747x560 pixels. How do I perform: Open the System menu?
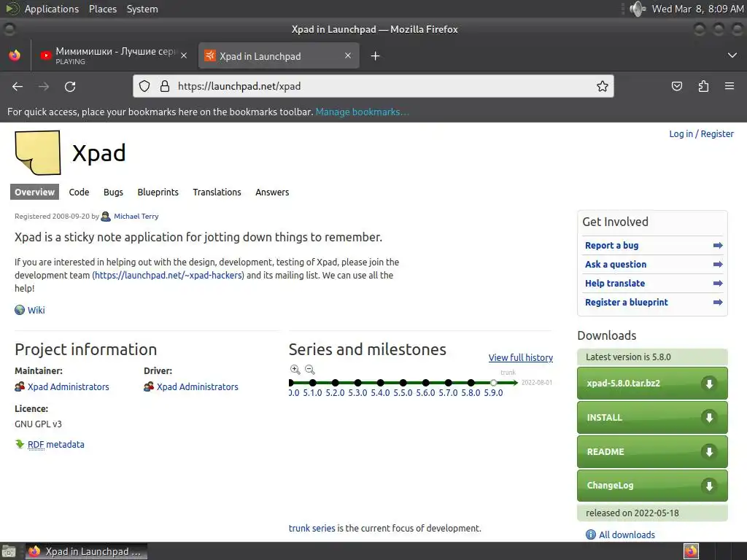coord(142,9)
